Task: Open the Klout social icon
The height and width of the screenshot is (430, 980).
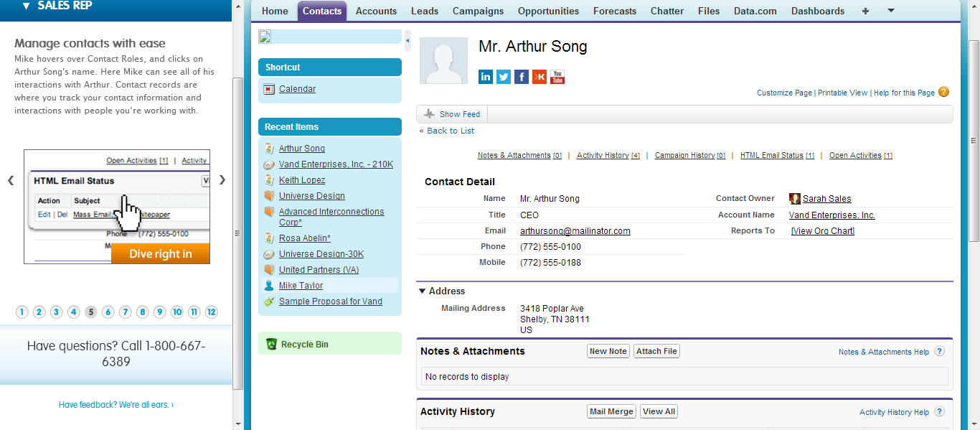Action: (540, 77)
